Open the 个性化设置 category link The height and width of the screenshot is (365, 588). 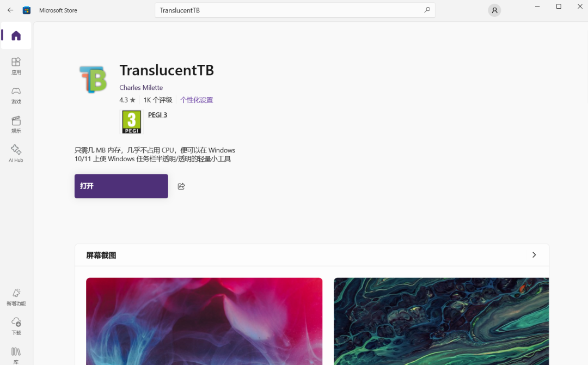coord(197,100)
